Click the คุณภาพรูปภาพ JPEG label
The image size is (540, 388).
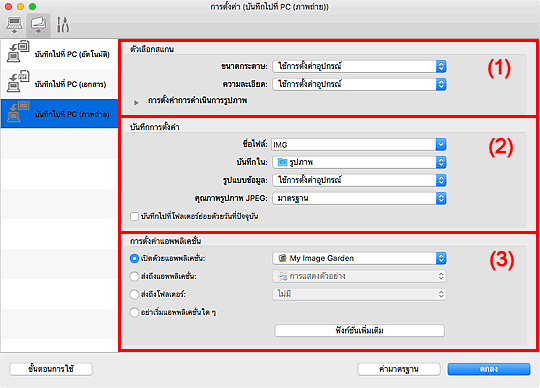coord(231,198)
